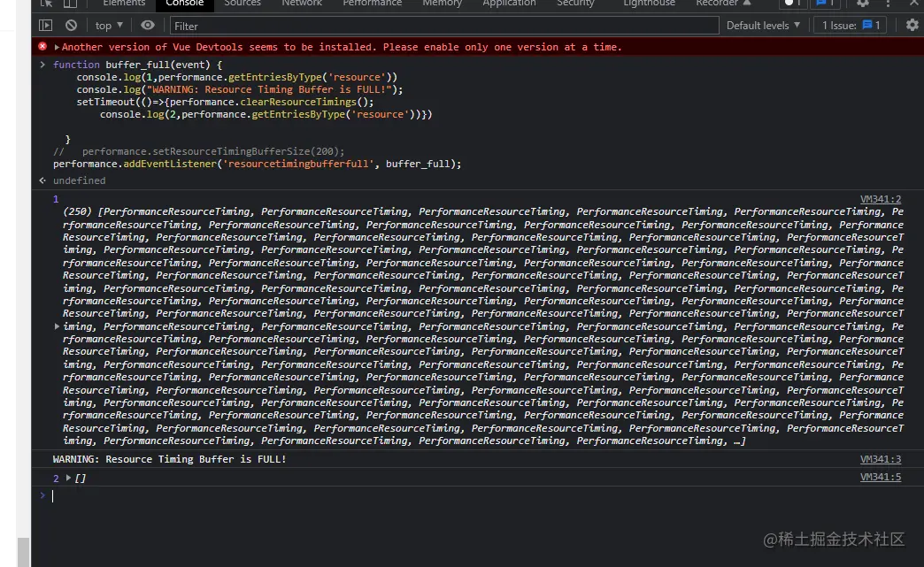This screenshot has height=567, width=924.
Task: Open DevTools main settings gear
Action: pos(863,4)
